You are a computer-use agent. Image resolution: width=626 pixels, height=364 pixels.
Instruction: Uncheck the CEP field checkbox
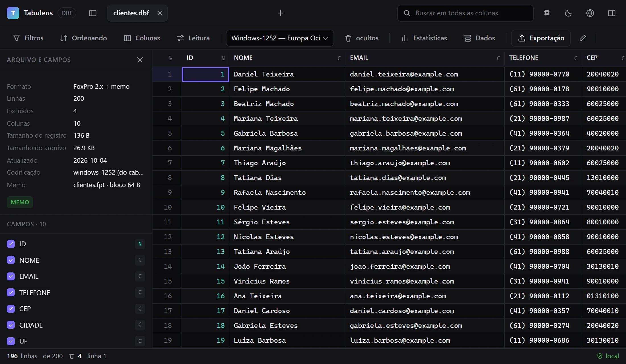[x=11, y=309]
